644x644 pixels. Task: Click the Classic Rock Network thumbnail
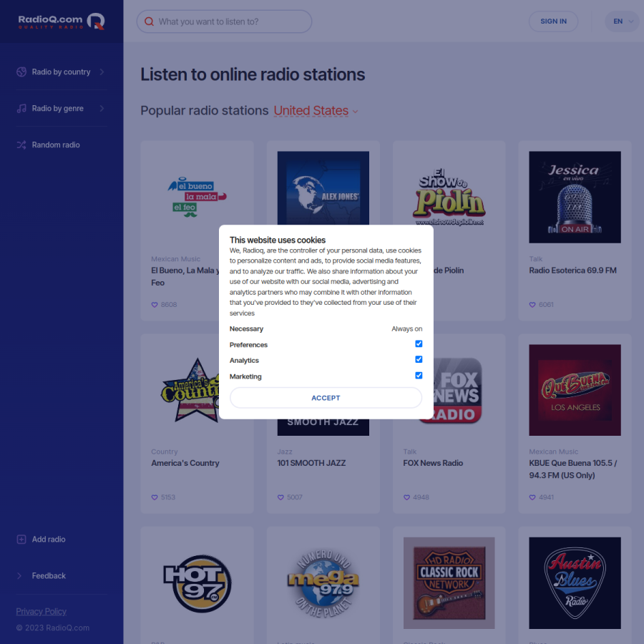(x=449, y=582)
